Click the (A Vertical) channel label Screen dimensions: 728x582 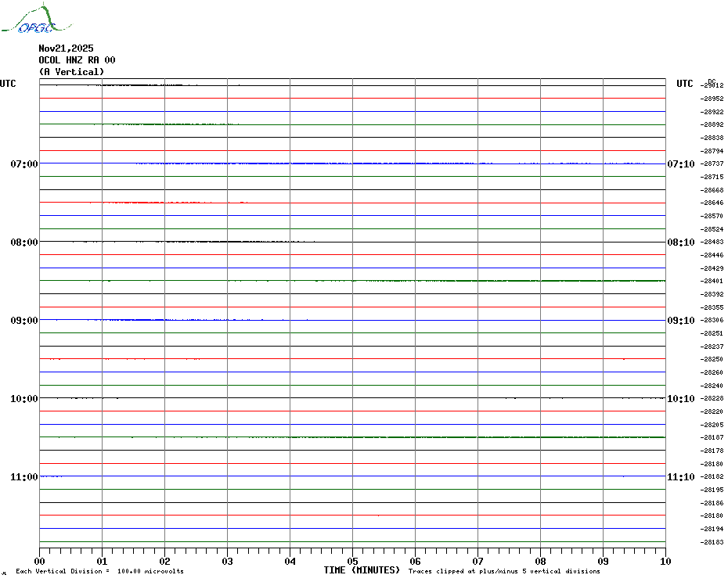[71, 72]
